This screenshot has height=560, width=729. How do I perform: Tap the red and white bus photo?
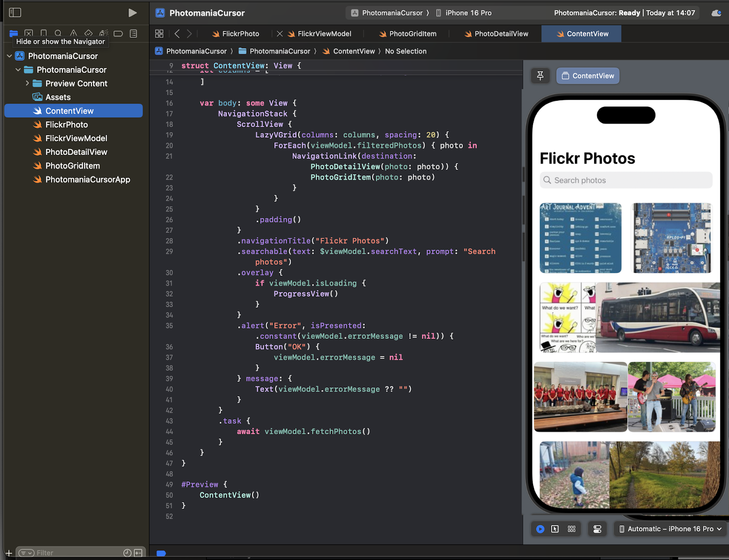[x=658, y=318]
